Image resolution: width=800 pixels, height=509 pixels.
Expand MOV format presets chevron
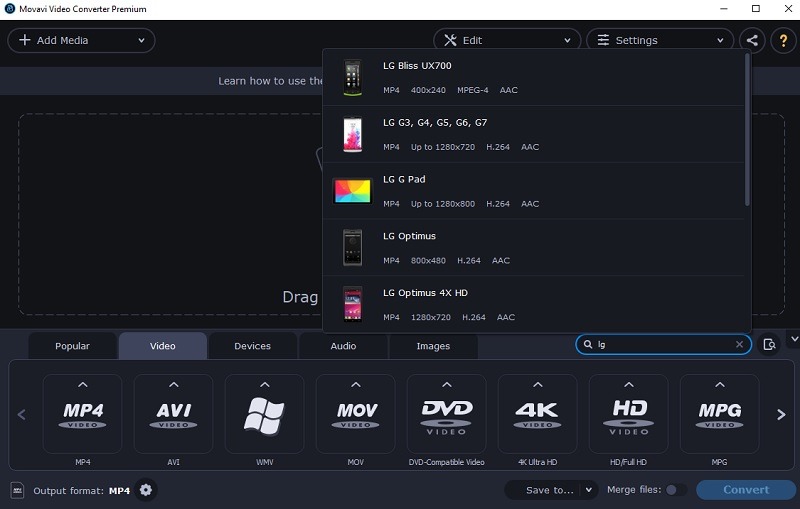coord(356,385)
